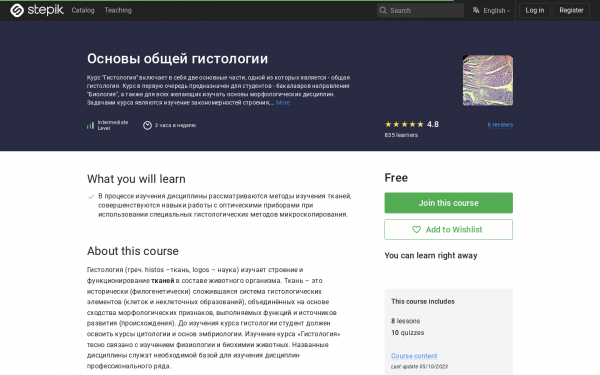Click the heart icon in Wishlist button
Image resolution: width=600 pixels, height=375 pixels.
pos(416,230)
